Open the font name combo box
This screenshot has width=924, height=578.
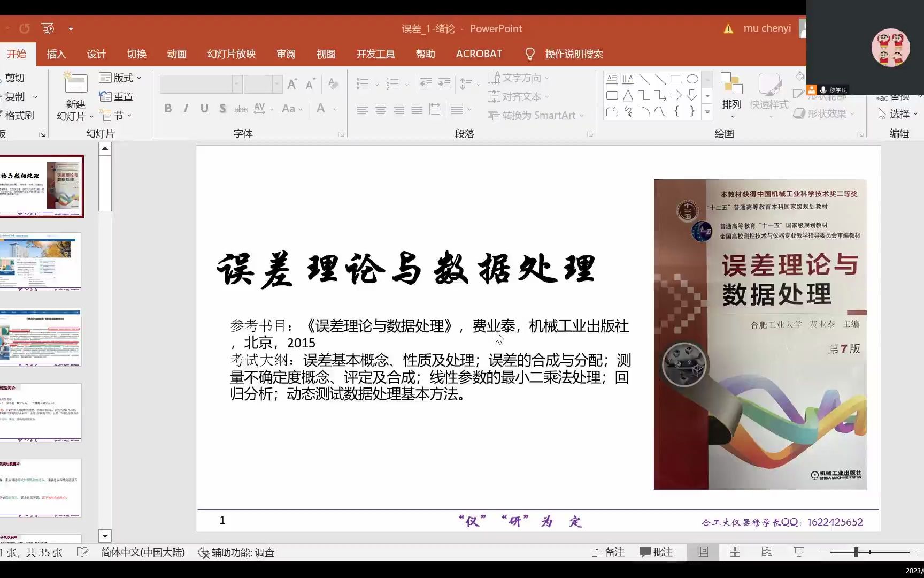point(201,84)
